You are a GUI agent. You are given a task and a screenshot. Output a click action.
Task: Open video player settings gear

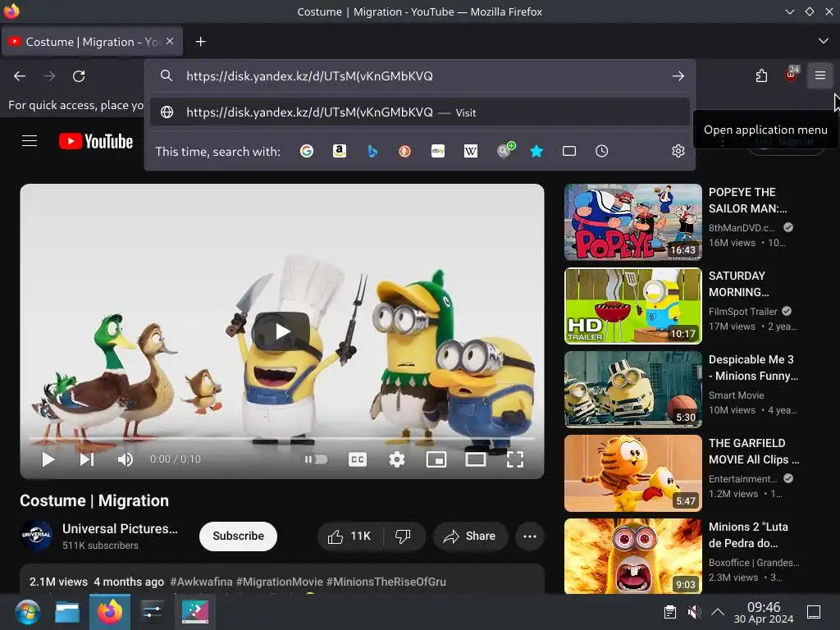pyautogui.click(x=397, y=459)
